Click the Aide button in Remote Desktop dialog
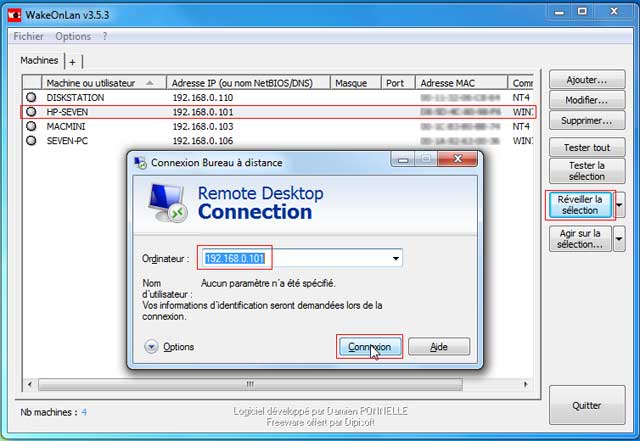The width and height of the screenshot is (640, 441). [439, 347]
